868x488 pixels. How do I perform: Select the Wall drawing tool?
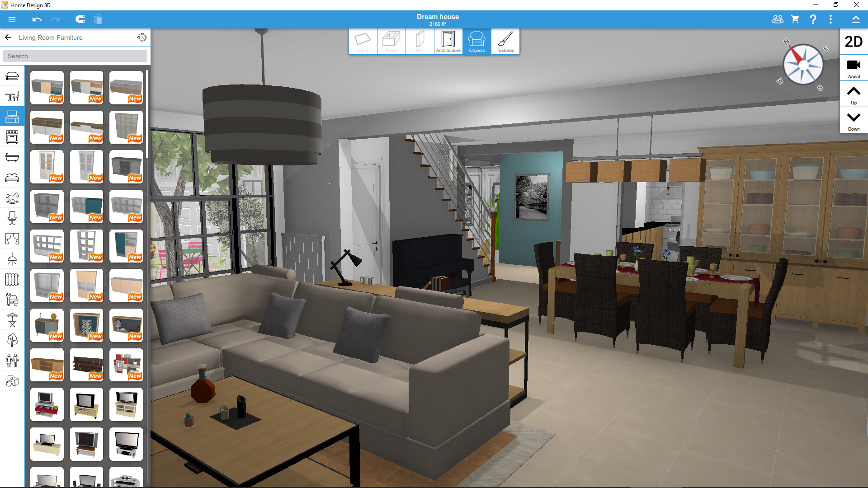pos(419,40)
